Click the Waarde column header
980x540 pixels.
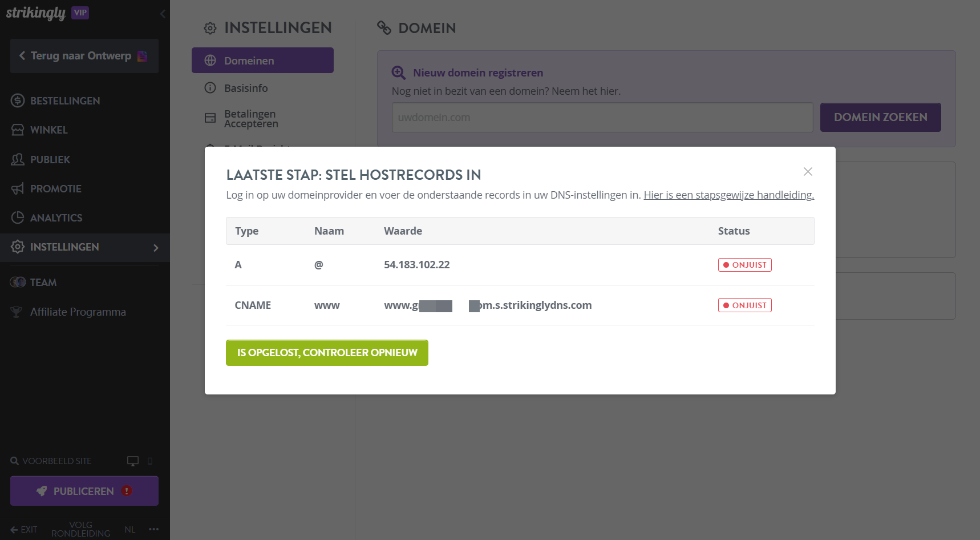tap(403, 231)
